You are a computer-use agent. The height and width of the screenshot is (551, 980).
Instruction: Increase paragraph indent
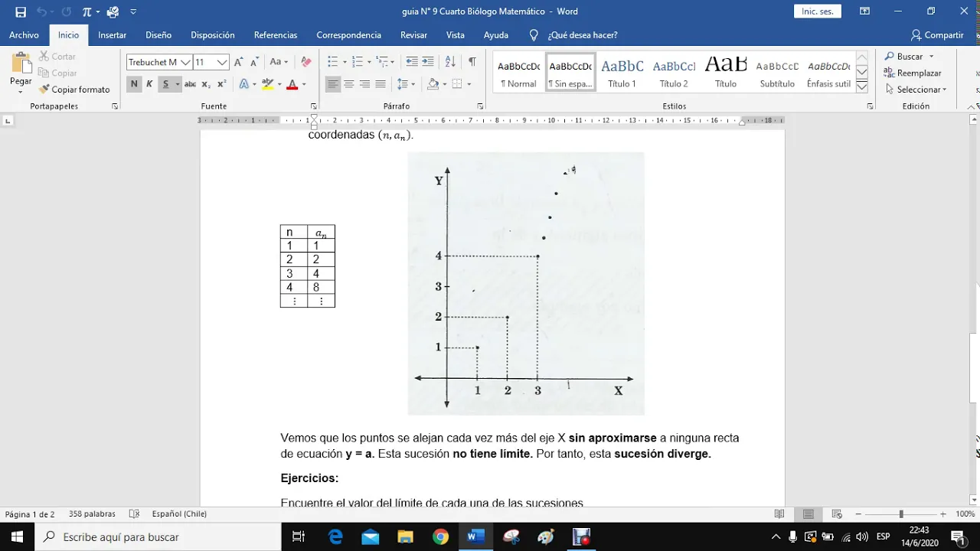(428, 62)
